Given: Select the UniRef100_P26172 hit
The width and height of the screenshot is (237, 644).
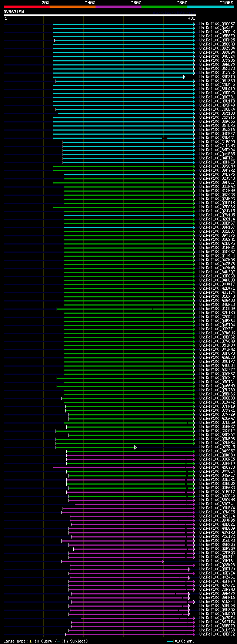Looking at the screenshot, I should tap(217, 537).
